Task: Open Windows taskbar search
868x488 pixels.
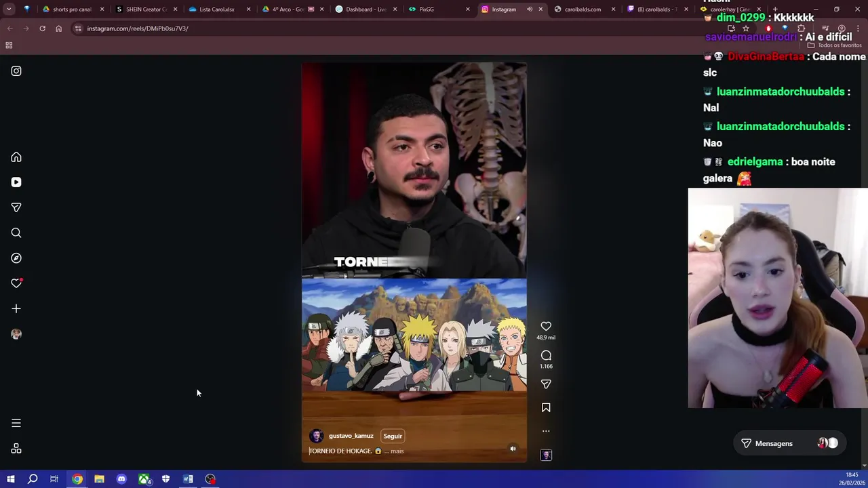Action: click(33, 479)
